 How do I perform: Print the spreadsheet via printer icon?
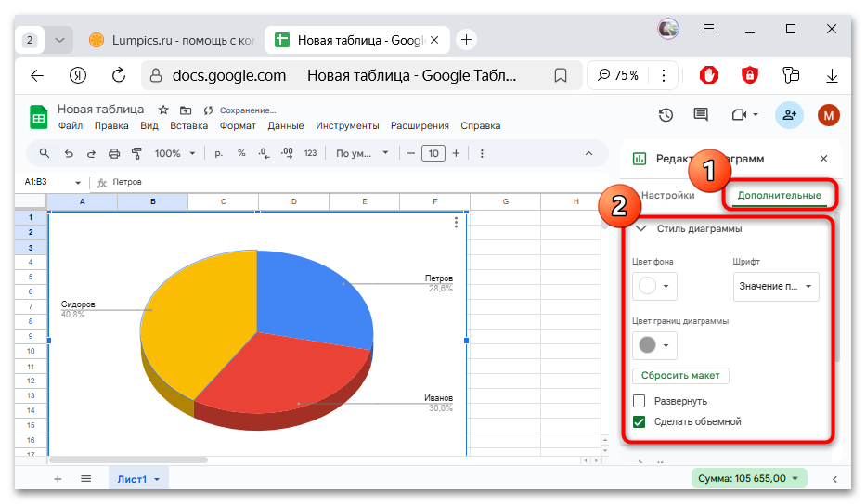114,153
